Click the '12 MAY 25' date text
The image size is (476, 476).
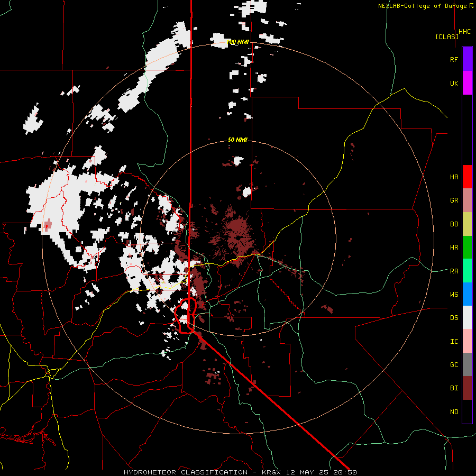(308, 472)
